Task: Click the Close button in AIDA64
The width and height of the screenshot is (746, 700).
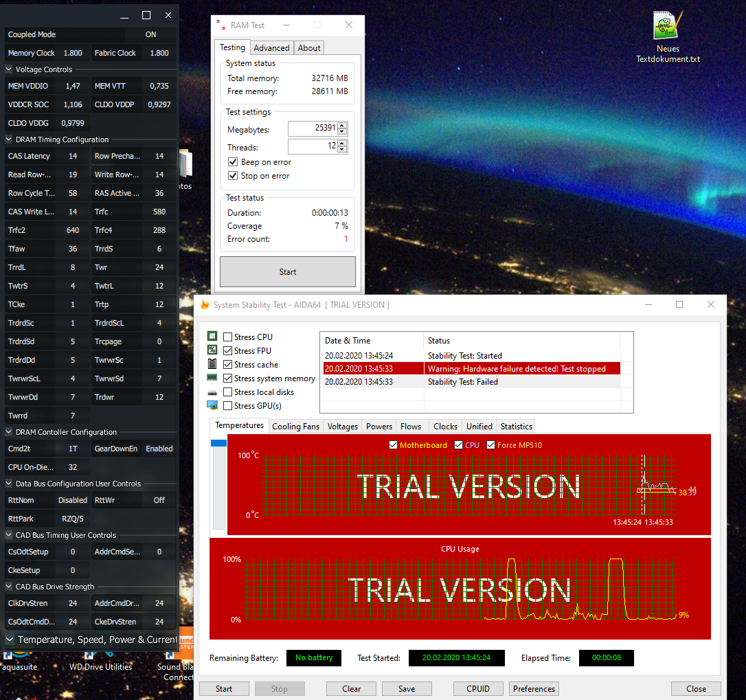Action: pos(696,688)
